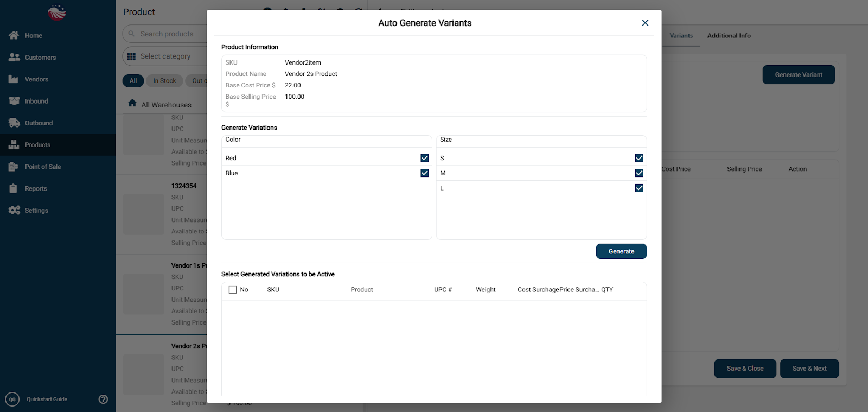Uncheck the Blue color checkbox

(425, 173)
